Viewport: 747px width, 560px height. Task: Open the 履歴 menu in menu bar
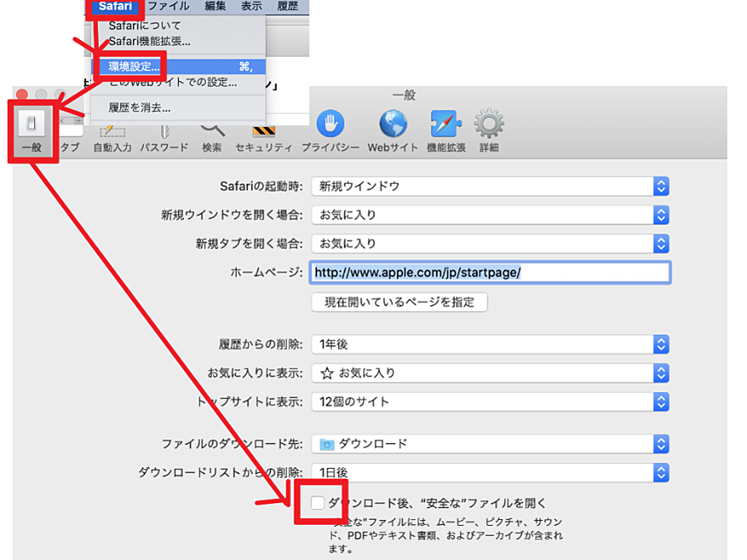288,6
